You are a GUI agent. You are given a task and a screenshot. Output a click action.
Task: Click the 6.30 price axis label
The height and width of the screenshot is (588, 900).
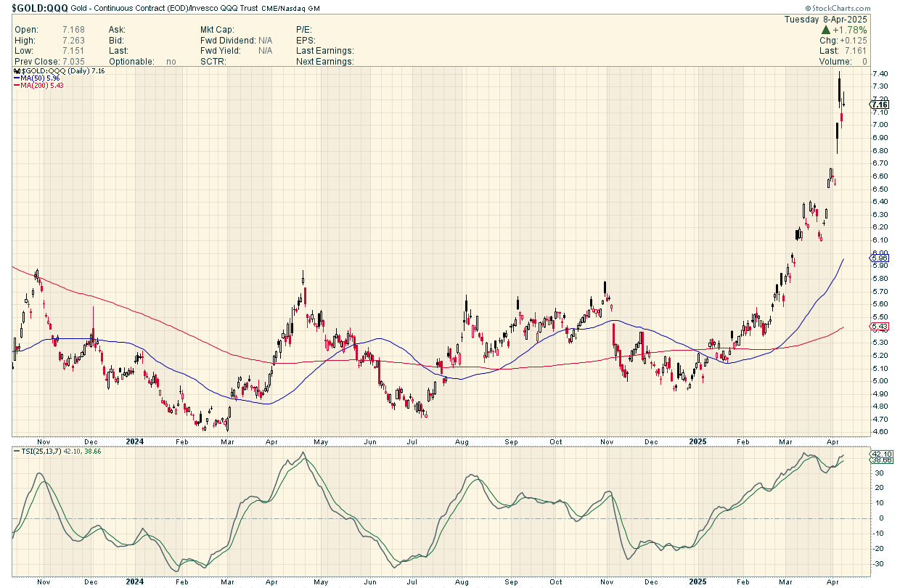coord(880,214)
